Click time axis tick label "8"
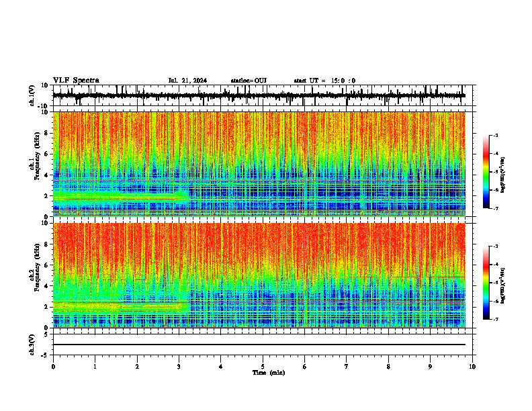 [388, 367]
